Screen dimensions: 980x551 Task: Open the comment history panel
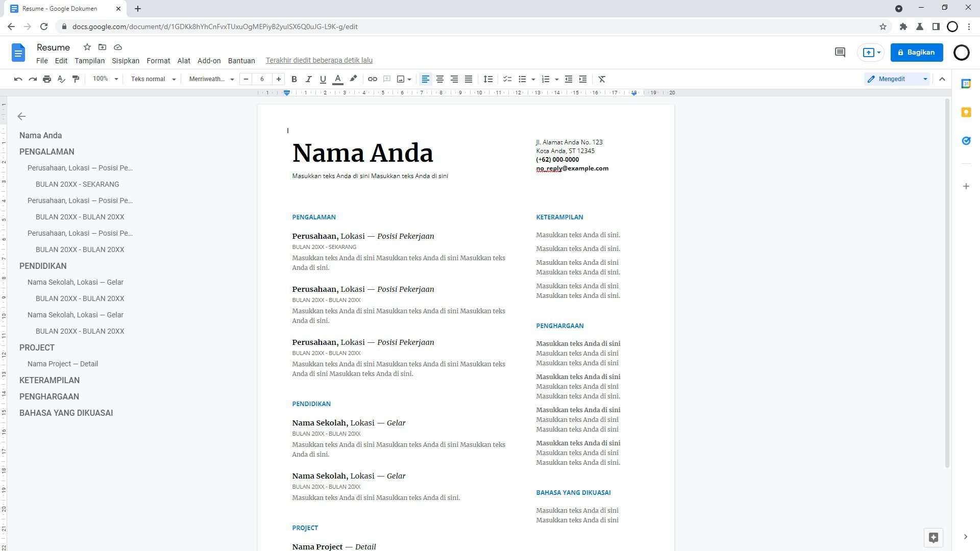point(840,53)
